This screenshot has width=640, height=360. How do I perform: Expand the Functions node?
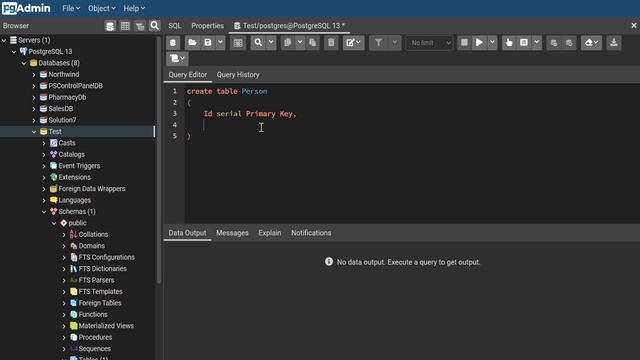(64, 315)
